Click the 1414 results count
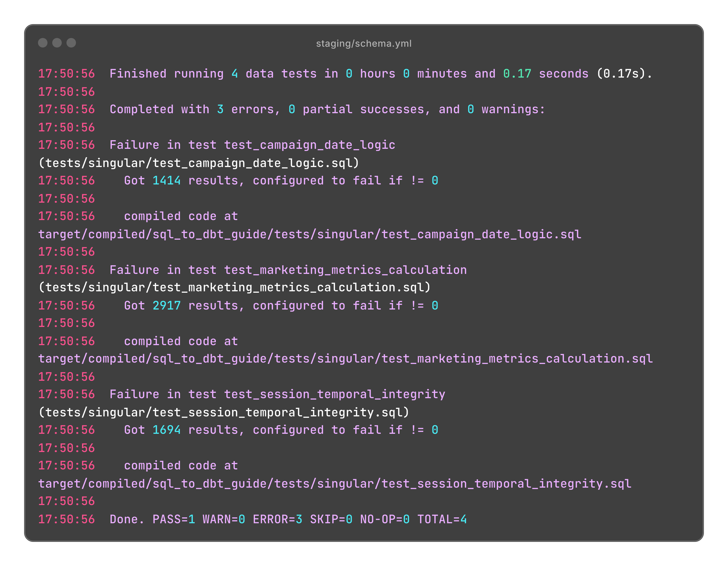 pos(166,181)
